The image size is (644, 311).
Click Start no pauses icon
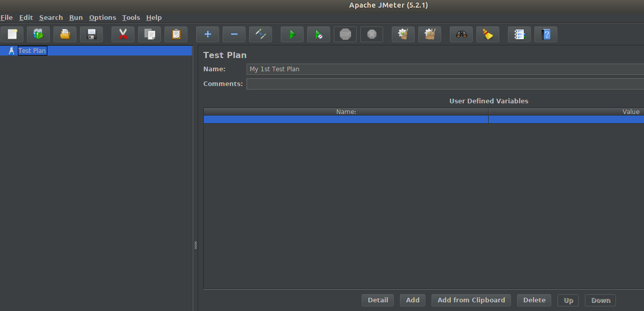(x=318, y=35)
